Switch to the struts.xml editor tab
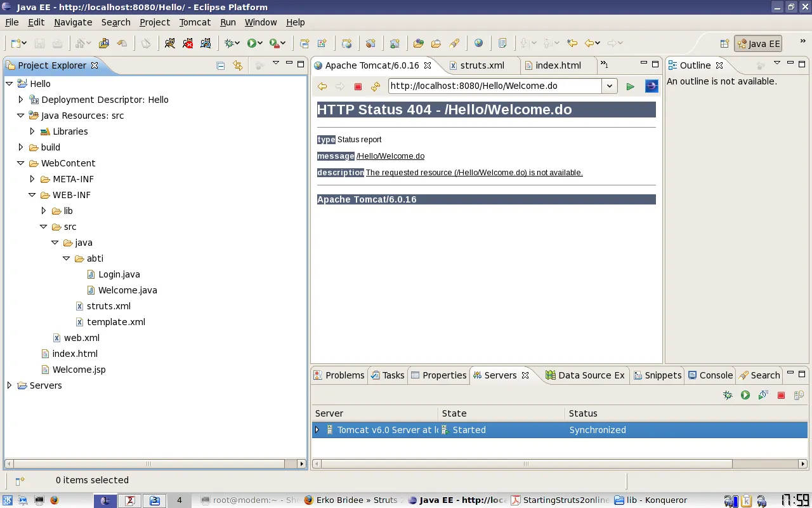Viewport: 812px width, 508px height. click(476, 65)
